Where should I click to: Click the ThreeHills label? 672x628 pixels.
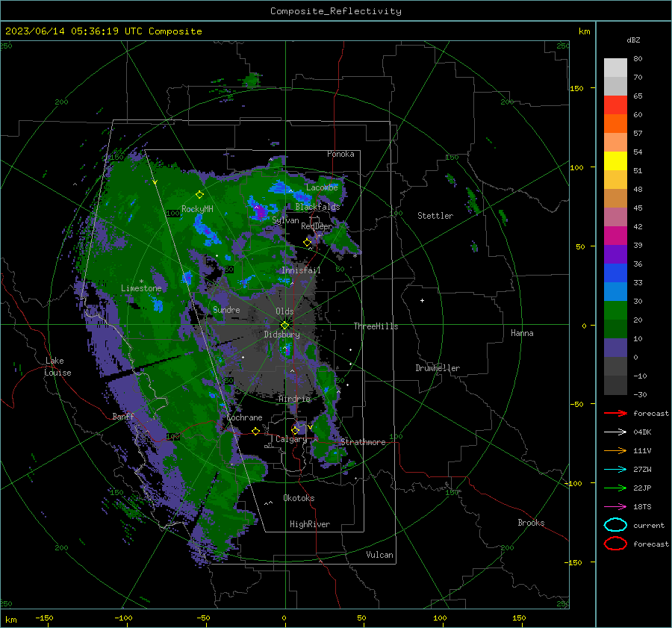(376, 326)
